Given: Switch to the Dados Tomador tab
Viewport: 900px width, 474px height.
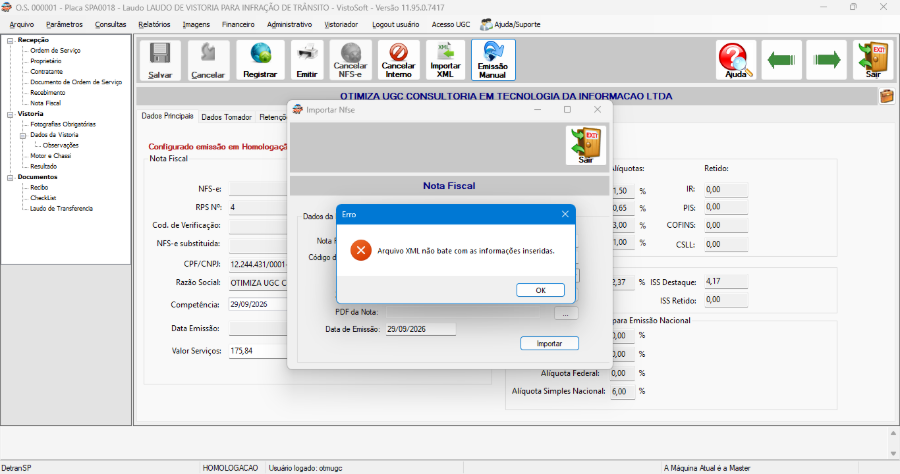Looking at the screenshot, I should click(226, 117).
